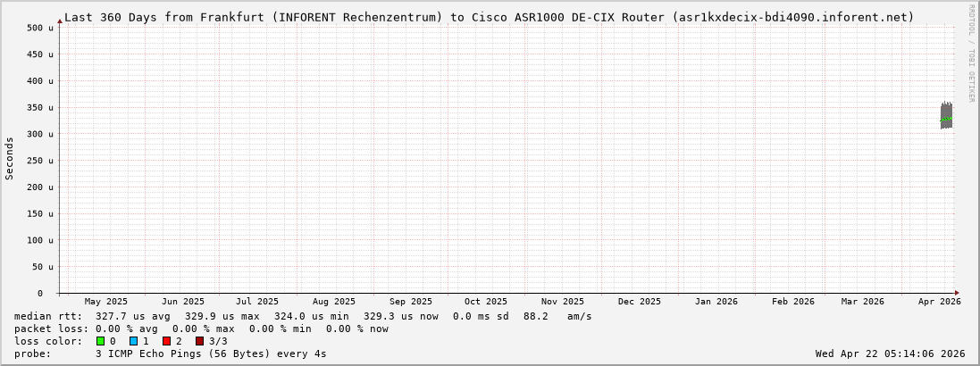Click the 500 u y-axis label
This screenshot has height=366, width=980.
pyautogui.click(x=41, y=28)
